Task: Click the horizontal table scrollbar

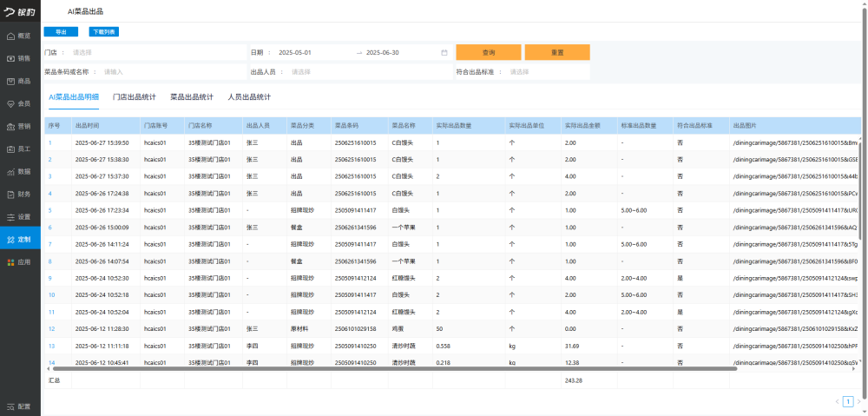Action: 395,368
